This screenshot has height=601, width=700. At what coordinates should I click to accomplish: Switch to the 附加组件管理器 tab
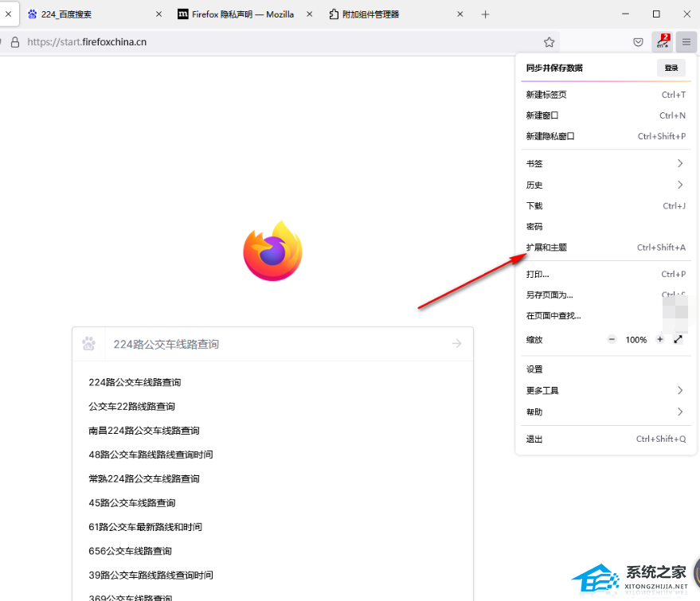pos(397,14)
